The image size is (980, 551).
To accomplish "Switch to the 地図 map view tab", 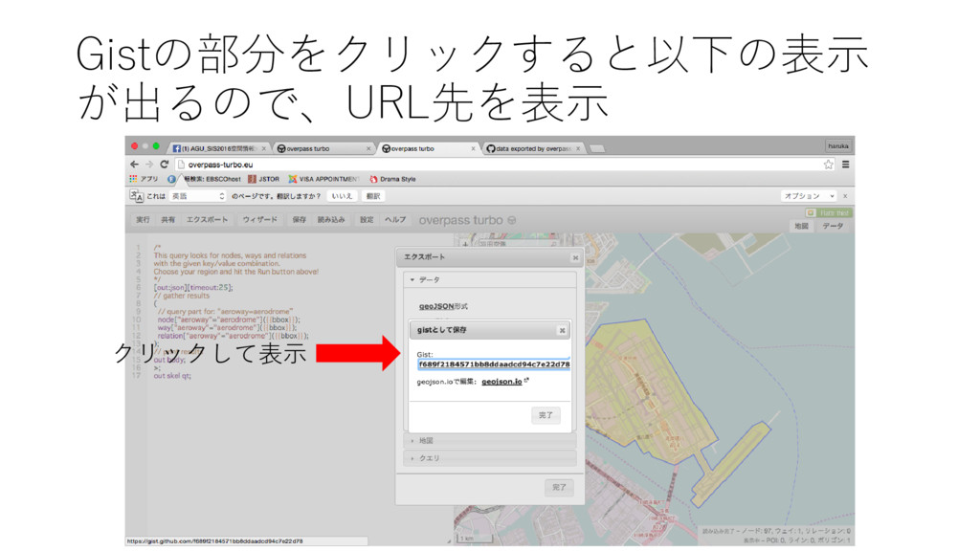I will (801, 226).
